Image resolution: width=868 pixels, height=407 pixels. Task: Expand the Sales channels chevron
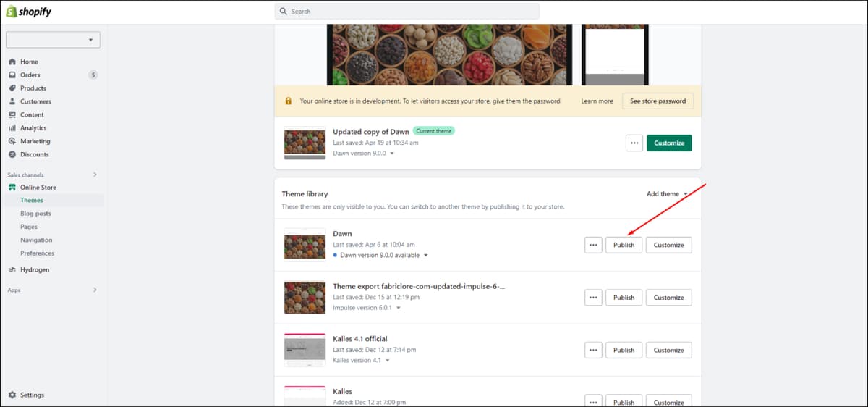click(95, 175)
